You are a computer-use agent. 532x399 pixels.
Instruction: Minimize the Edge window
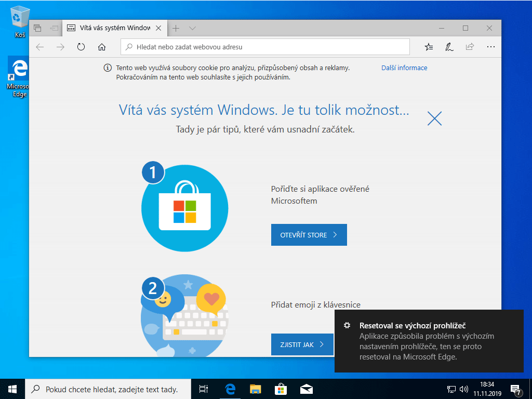(x=442, y=28)
